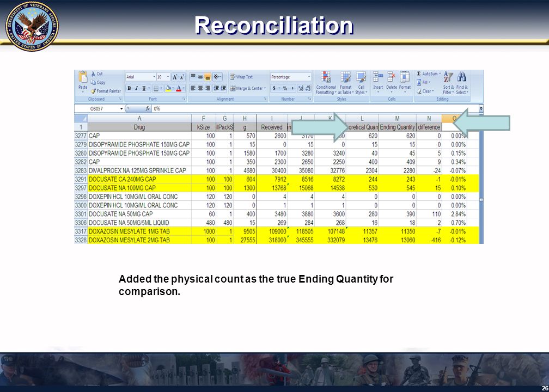Open the text Orientation options

pos(217,77)
